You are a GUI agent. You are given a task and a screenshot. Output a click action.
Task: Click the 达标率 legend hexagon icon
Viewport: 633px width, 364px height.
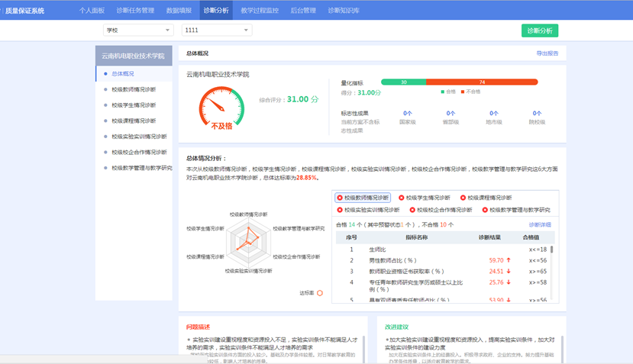(x=320, y=293)
